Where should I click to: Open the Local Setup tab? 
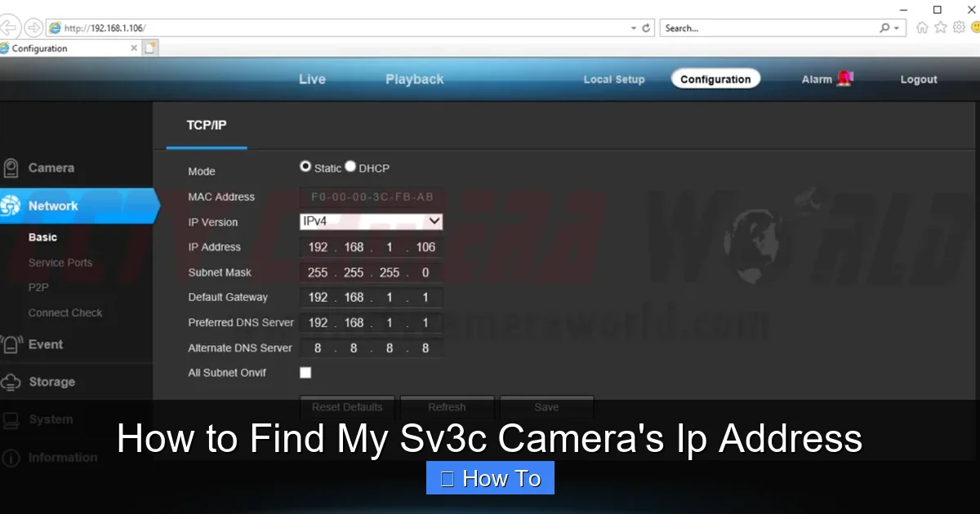click(614, 79)
